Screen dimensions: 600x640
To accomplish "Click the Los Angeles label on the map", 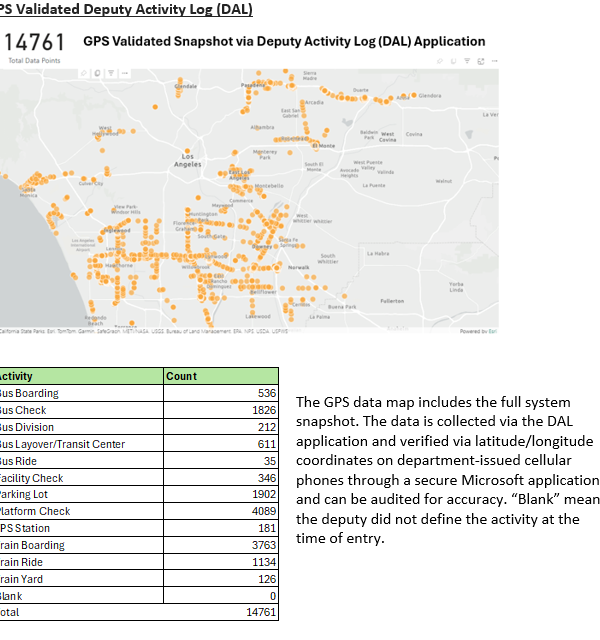I will (187, 161).
